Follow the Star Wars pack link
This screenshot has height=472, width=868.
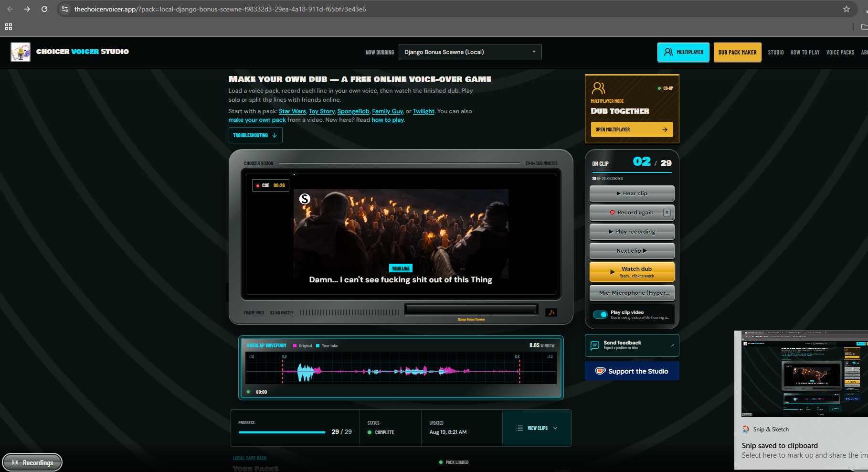(x=292, y=111)
